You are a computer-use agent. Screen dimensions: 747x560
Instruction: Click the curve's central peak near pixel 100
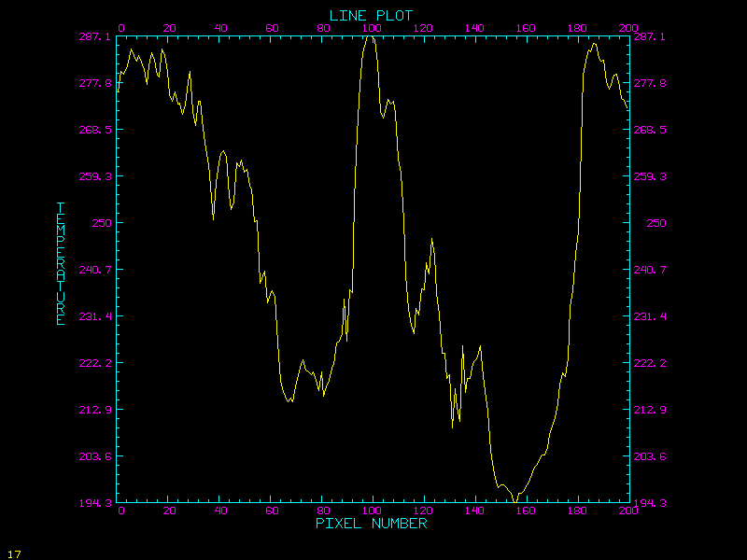point(370,38)
